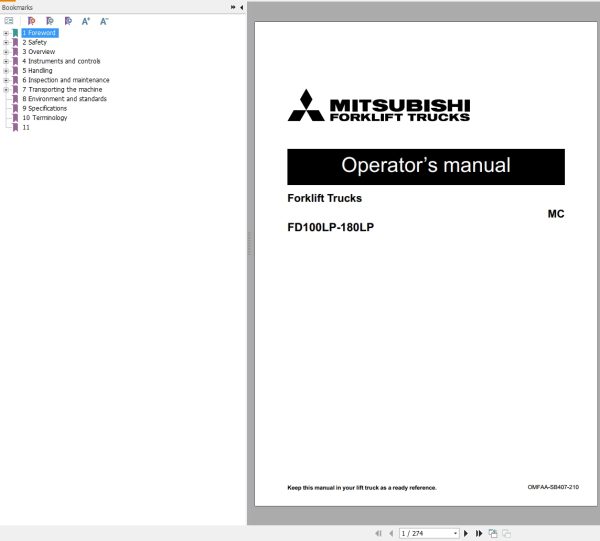The height and width of the screenshot is (541, 600).
Task: Go to 6 Inspection and maintenance
Action: [x=66, y=80]
